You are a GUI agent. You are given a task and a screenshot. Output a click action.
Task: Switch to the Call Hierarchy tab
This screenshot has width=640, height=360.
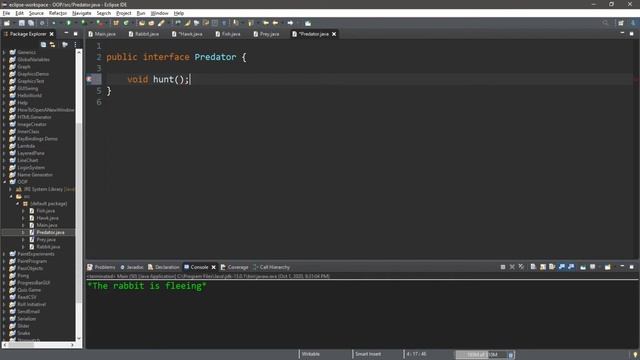click(x=271, y=267)
